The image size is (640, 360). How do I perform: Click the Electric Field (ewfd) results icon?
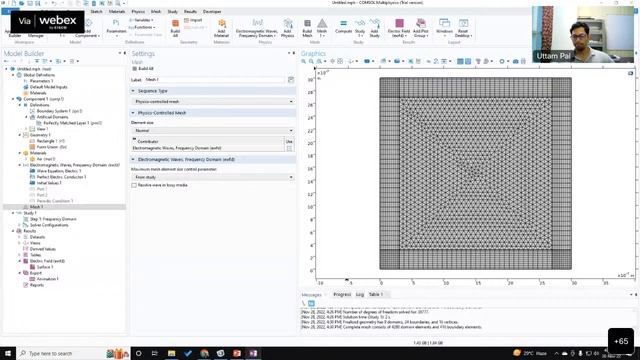point(399,28)
